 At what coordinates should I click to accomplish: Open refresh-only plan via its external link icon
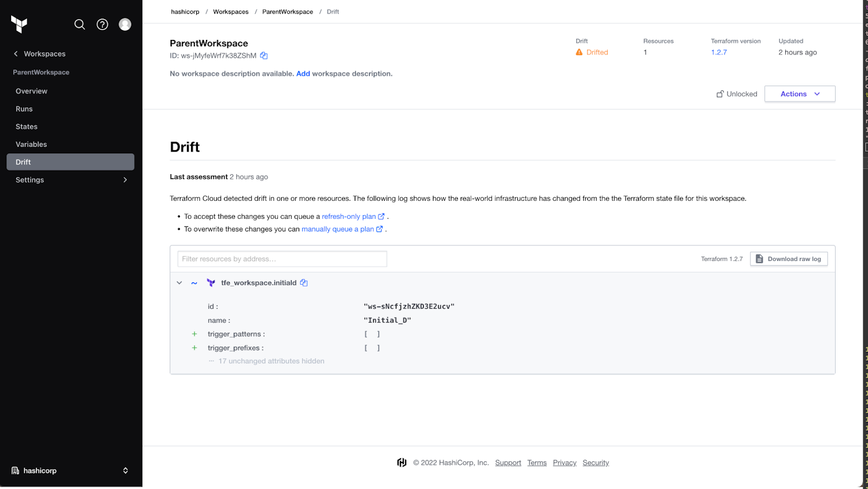click(x=380, y=216)
